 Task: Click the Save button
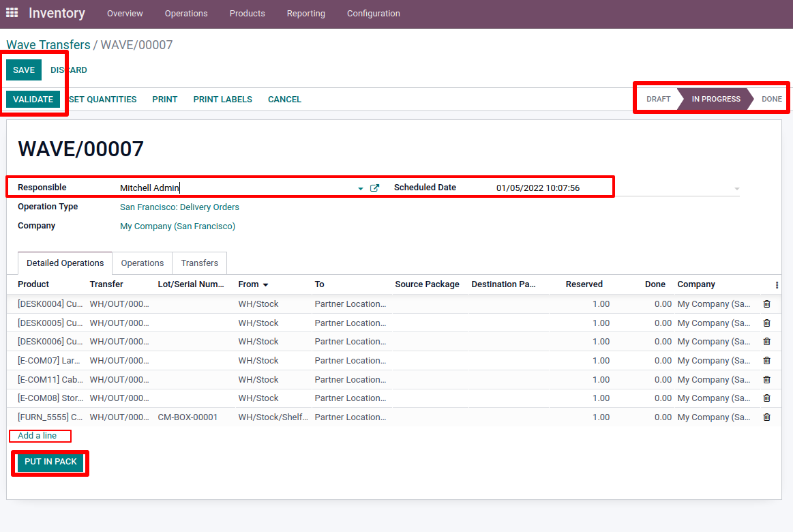click(24, 70)
